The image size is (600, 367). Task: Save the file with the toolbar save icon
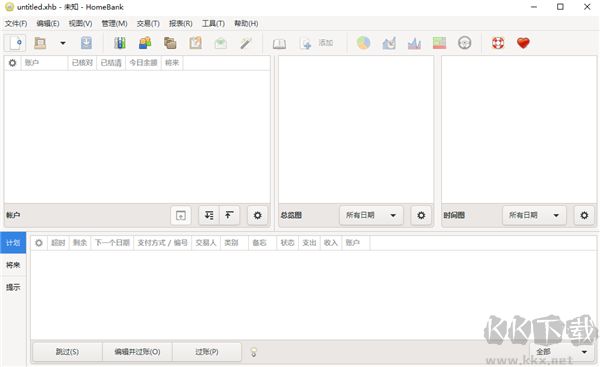86,43
